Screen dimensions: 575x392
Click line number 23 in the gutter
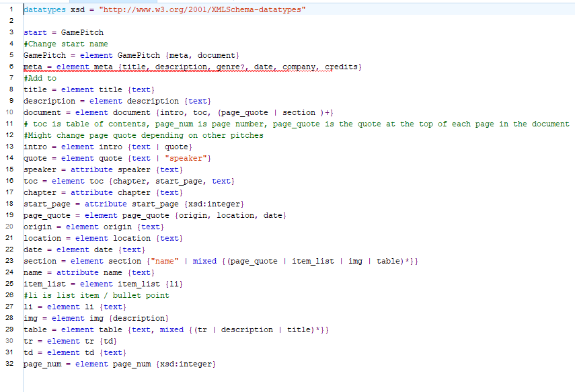coord(11,261)
